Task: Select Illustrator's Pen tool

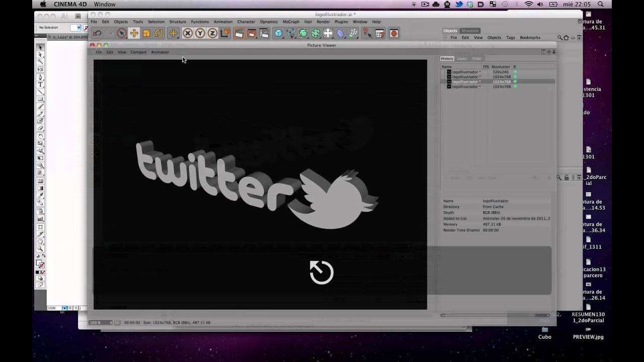Action: click(x=41, y=77)
